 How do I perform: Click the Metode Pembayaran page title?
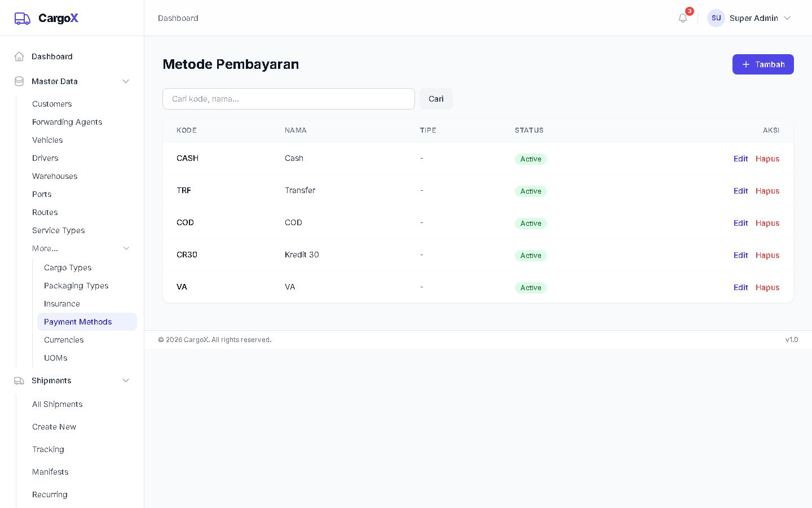231,64
